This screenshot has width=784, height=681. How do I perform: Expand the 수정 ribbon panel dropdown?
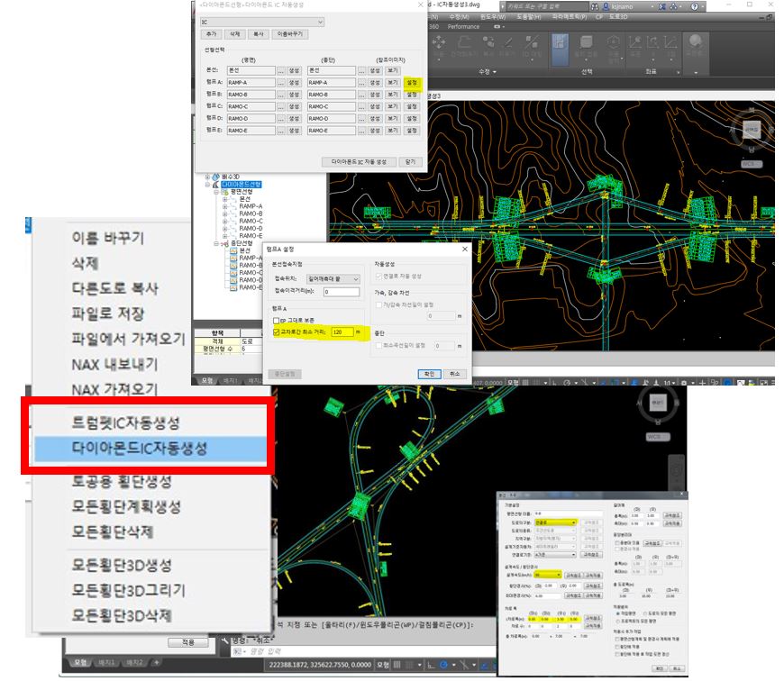(488, 72)
